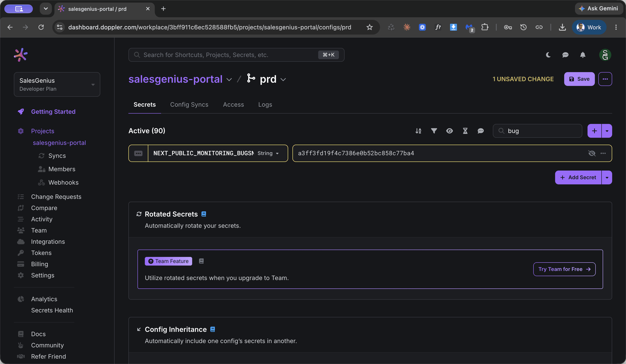Open Activity page

42,219
